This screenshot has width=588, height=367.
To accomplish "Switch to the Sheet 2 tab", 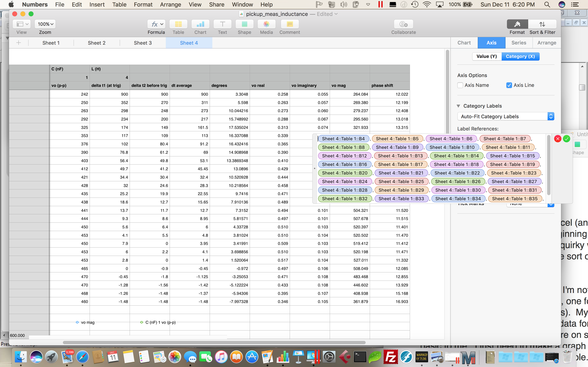I will click(x=96, y=43).
